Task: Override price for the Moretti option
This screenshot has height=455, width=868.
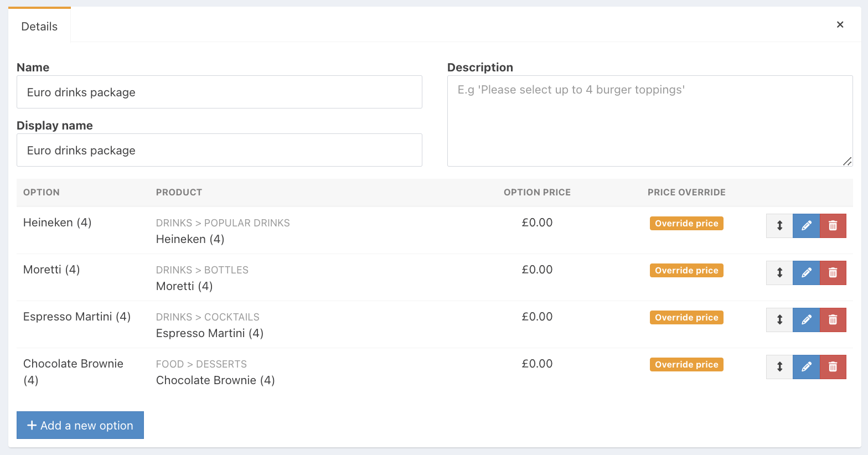Action: point(686,271)
